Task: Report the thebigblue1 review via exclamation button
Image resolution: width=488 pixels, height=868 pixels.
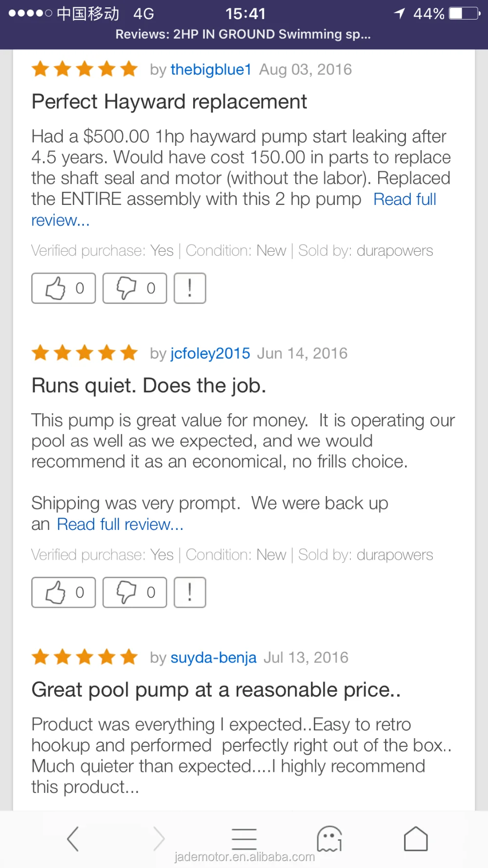Action: 190,288
